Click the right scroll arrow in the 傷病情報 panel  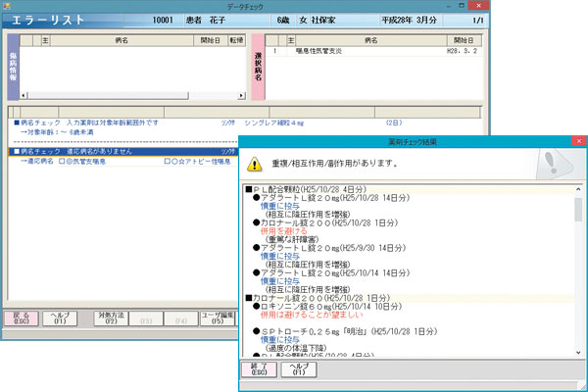click(242, 96)
